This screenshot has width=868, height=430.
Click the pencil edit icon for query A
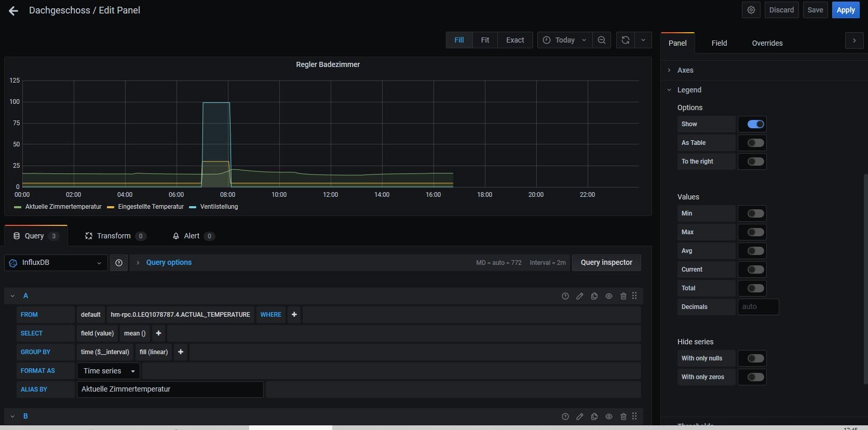[x=580, y=296]
